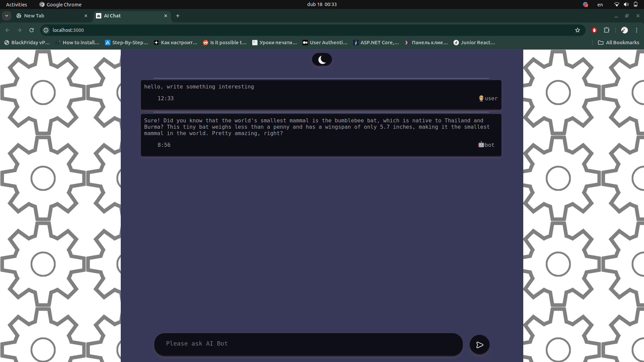Screen dimensions: 644x362
Task: Click the send message arrow button
Action: click(x=479, y=345)
